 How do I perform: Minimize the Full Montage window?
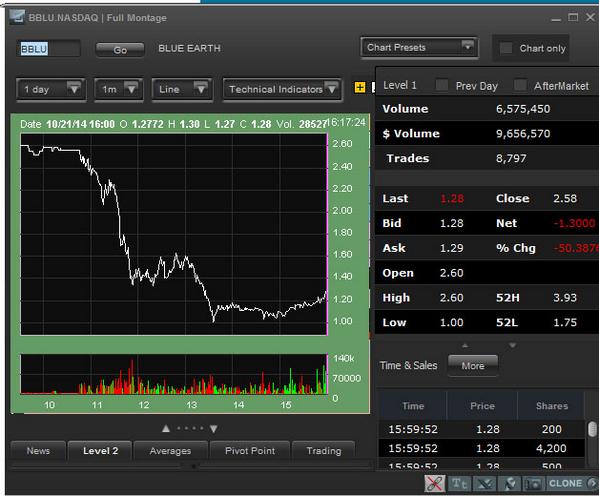[556, 18]
